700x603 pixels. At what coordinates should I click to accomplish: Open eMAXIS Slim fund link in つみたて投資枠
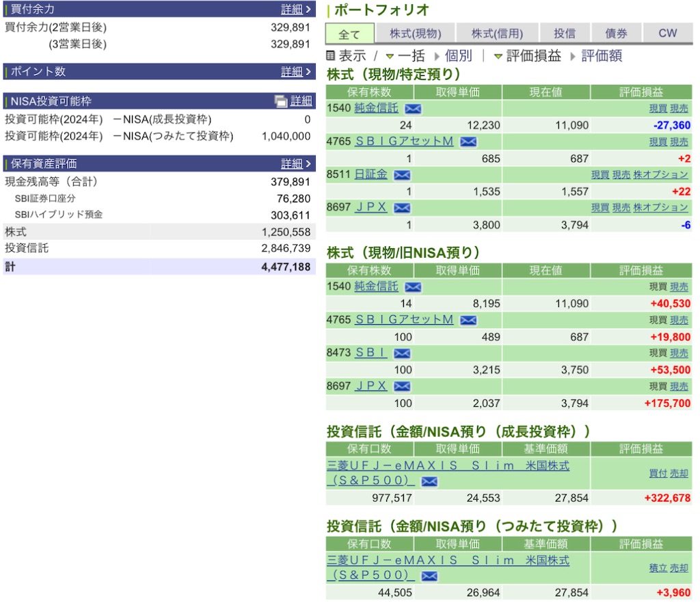(x=448, y=567)
